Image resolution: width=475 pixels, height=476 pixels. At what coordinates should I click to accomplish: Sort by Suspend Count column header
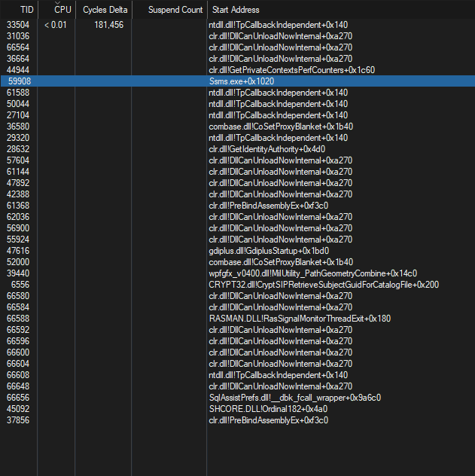[169, 10]
